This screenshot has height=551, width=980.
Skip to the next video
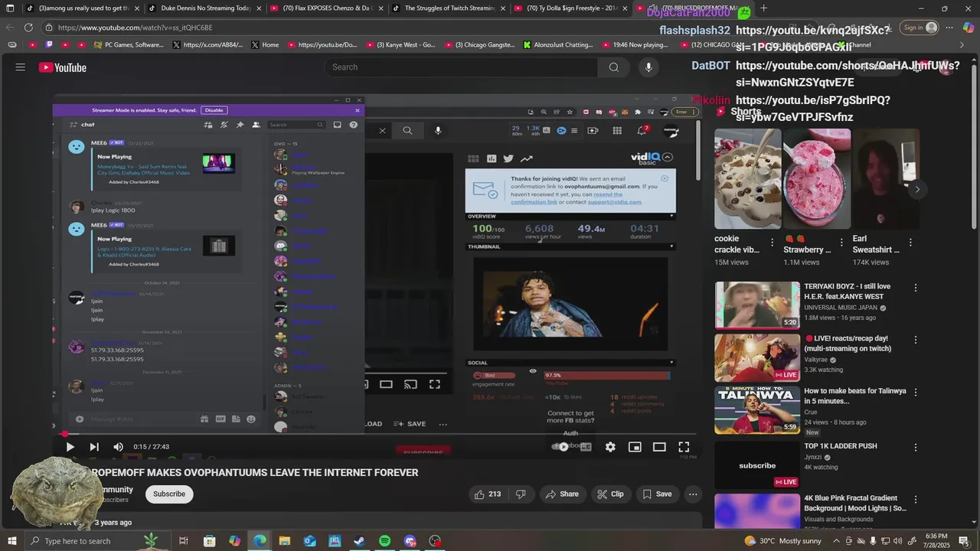point(94,447)
